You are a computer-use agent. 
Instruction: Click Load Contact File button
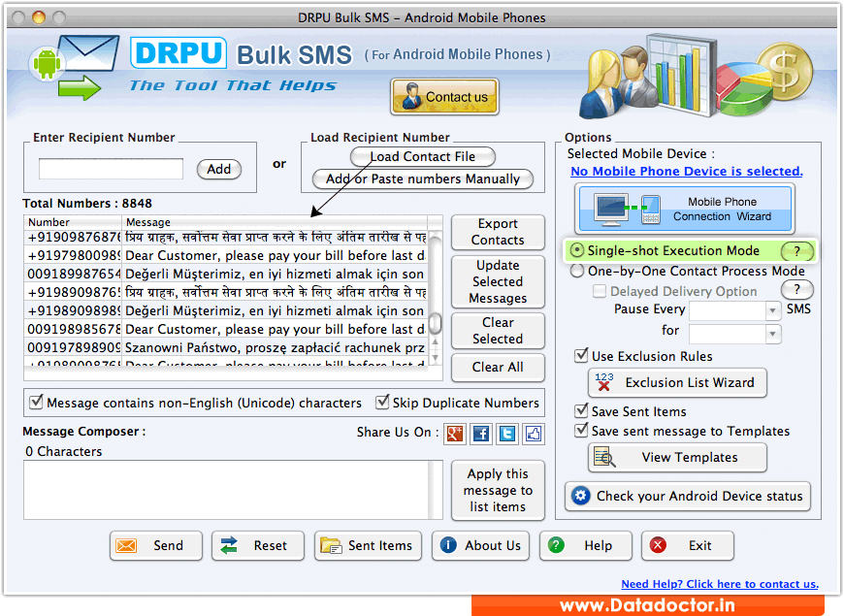(422, 156)
